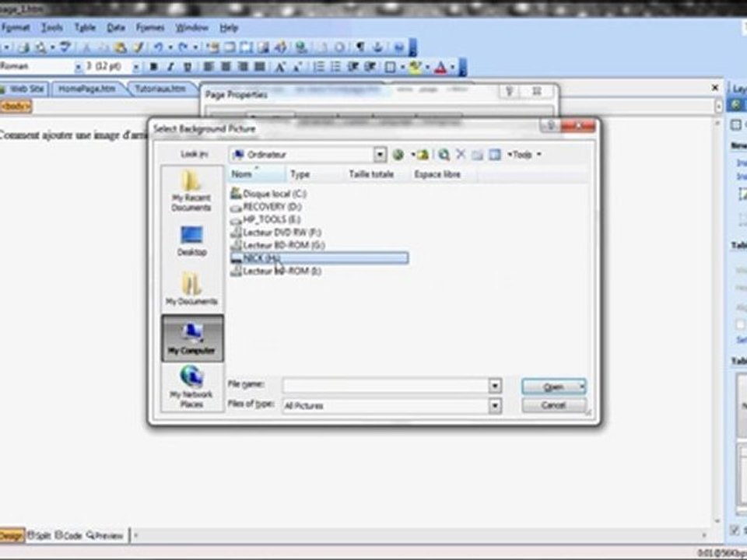The height and width of the screenshot is (560, 747).
Task: Open the Undo history dropdown arrow
Action: pyautogui.click(x=170, y=47)
